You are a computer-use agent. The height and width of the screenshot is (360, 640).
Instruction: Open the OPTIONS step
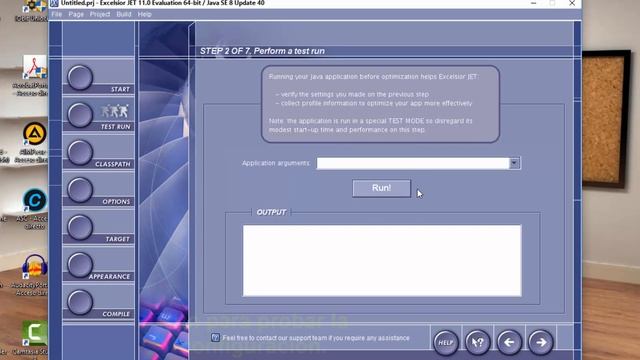coord(80,190)
